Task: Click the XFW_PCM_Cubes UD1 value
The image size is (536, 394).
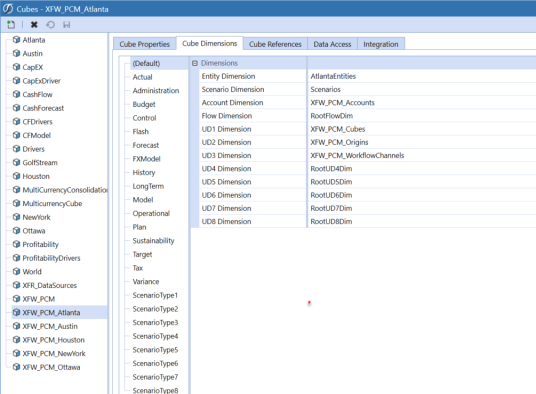Action: [338, 129]
